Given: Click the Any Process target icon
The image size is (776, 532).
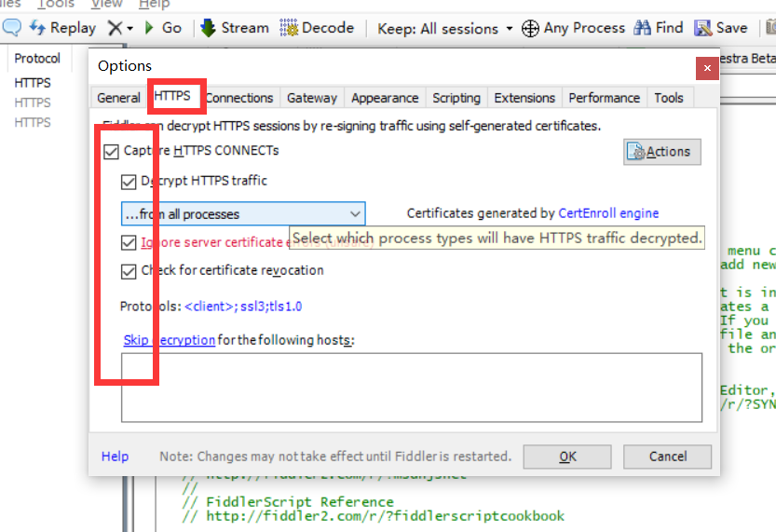Looking at the screenshot, I should 530,28.
